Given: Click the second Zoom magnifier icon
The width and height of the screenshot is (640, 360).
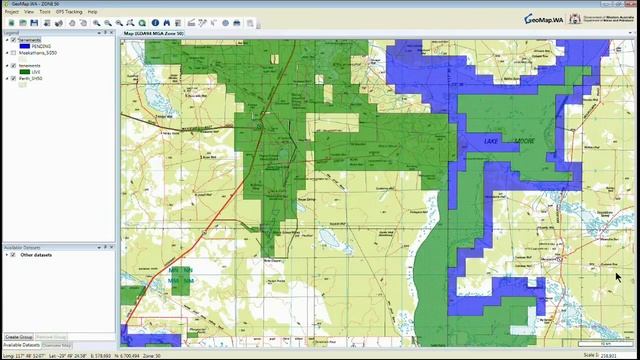Looking at the screenshot, I should click(x=108, y=23).
